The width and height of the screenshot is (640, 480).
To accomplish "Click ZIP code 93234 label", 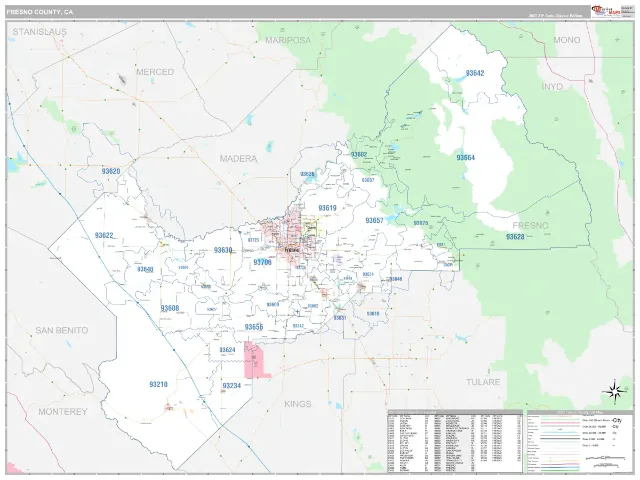I will [x=232, y=385].
